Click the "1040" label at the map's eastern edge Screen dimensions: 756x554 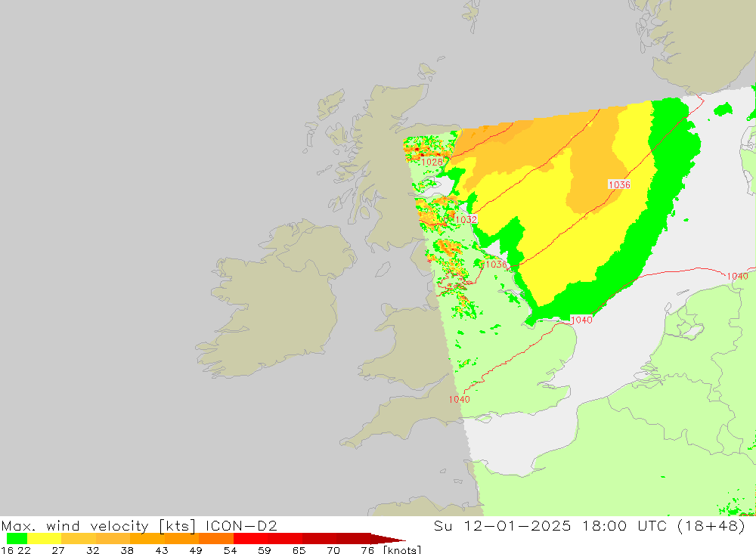tap(737, 277)
